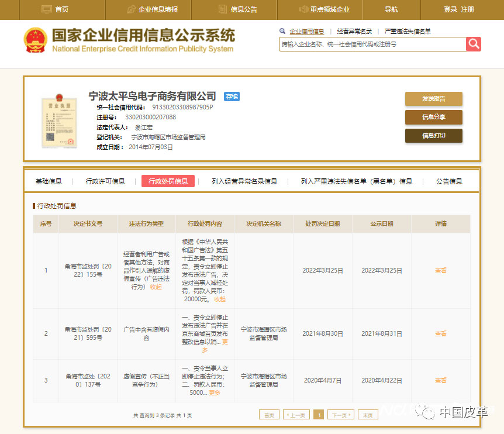Collapse violation type text in row 1 (收起)
Screen dimensions: 504x434
156,287
